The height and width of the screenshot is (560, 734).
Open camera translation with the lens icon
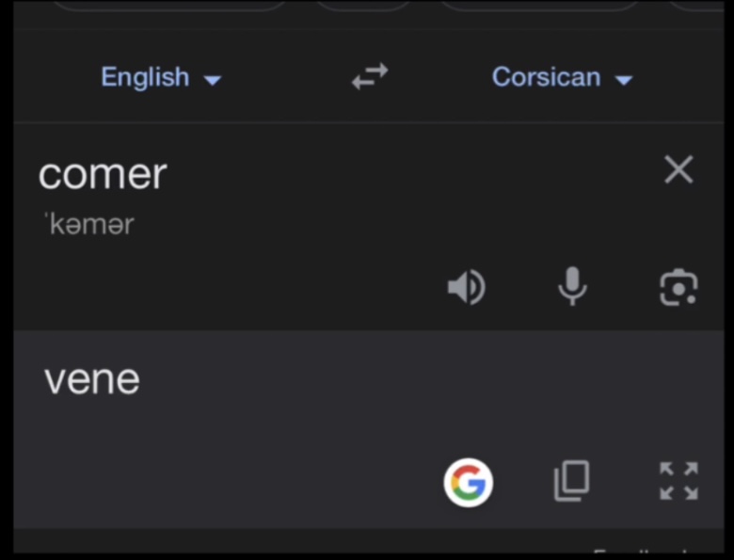(x=678, y=288)
